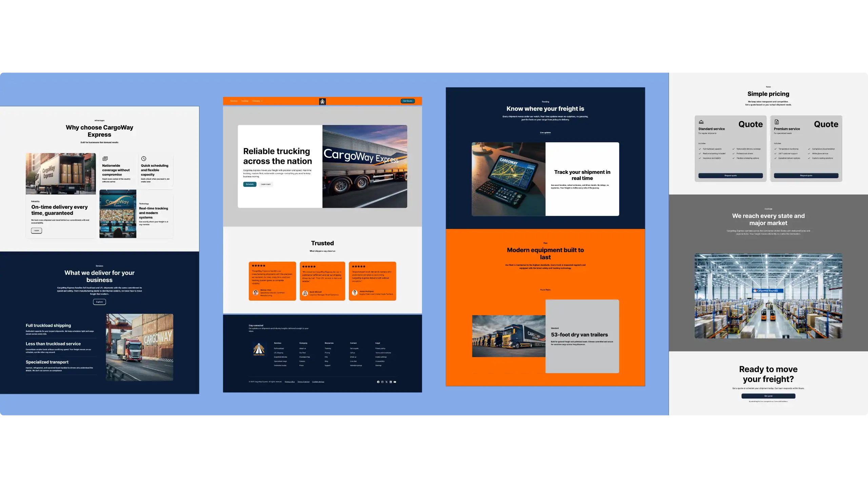Click the Get quote button under Ready to move

(768, 396)
